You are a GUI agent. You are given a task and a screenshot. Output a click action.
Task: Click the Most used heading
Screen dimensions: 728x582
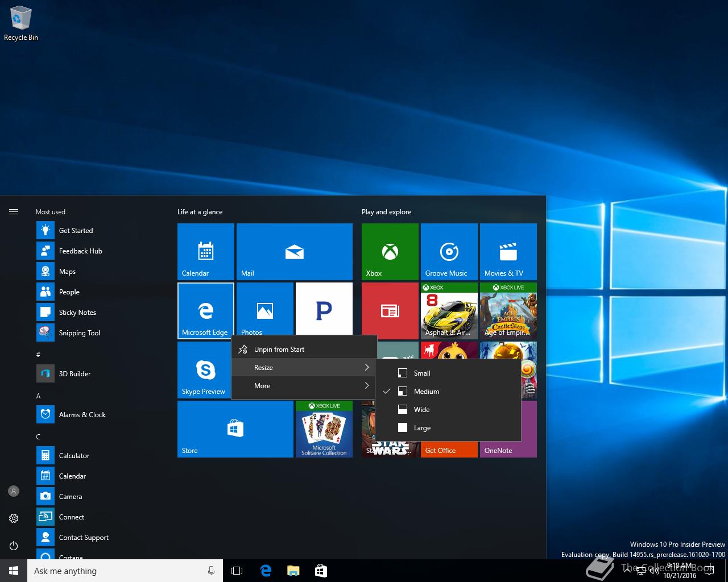pyautogui.click(x=51, y=212)
